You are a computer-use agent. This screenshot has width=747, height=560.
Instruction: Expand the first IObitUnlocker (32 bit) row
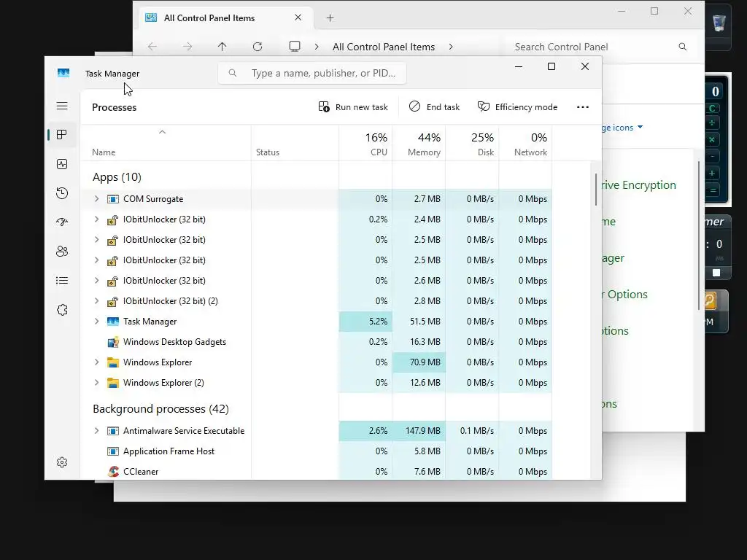click(97, 219)
